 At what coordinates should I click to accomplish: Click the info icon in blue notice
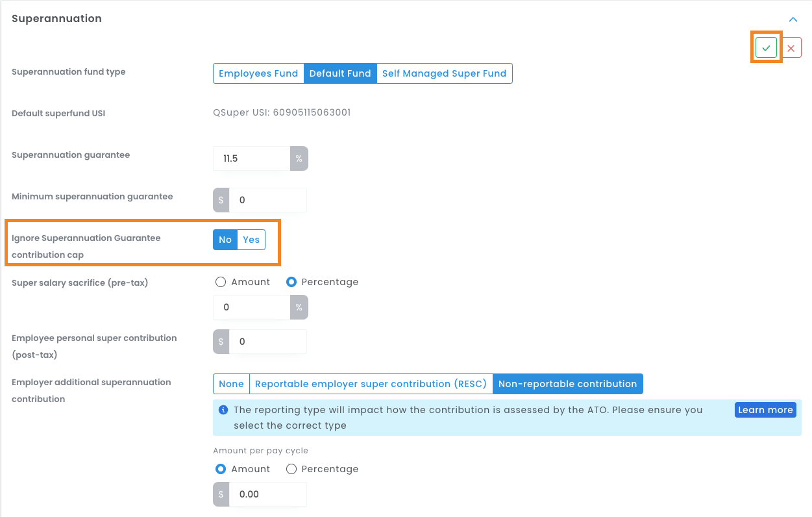(x=223, y=410)
